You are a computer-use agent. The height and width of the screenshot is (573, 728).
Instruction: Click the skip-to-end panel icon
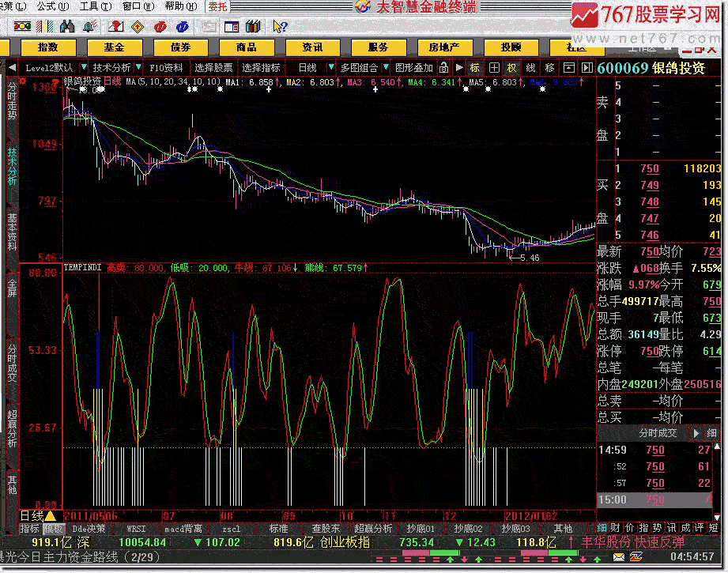tap(587, 68)
